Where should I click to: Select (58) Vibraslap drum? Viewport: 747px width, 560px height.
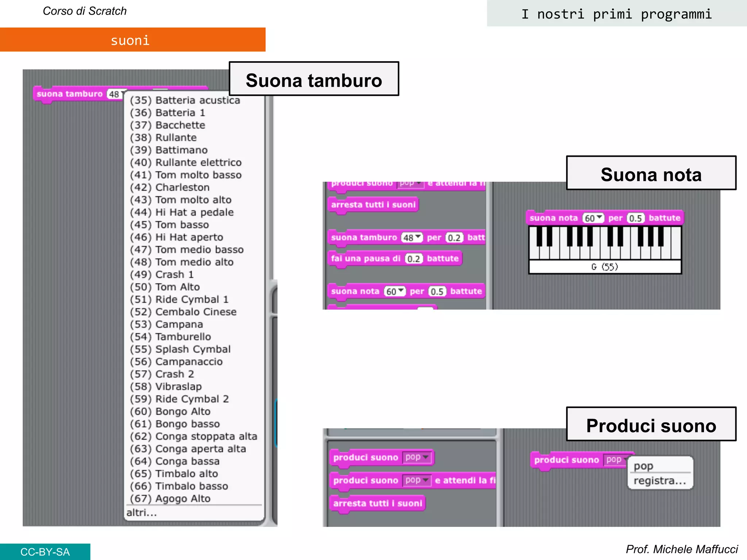166,386
